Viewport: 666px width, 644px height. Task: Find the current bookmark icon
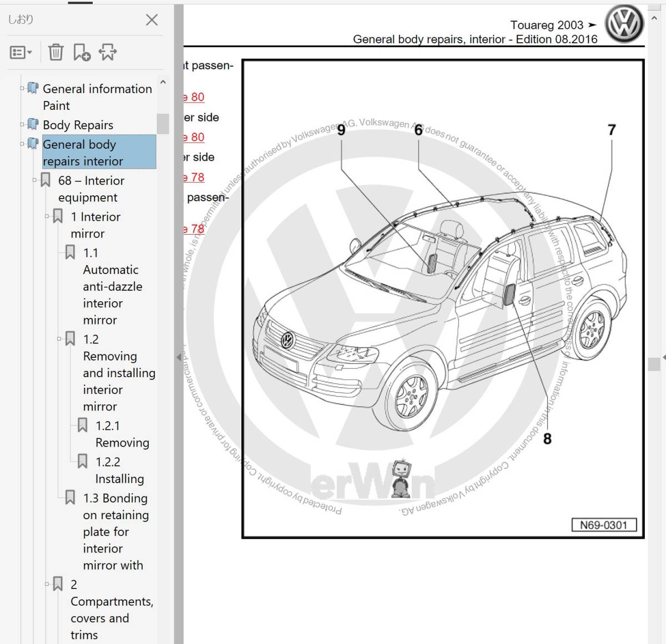108,52
